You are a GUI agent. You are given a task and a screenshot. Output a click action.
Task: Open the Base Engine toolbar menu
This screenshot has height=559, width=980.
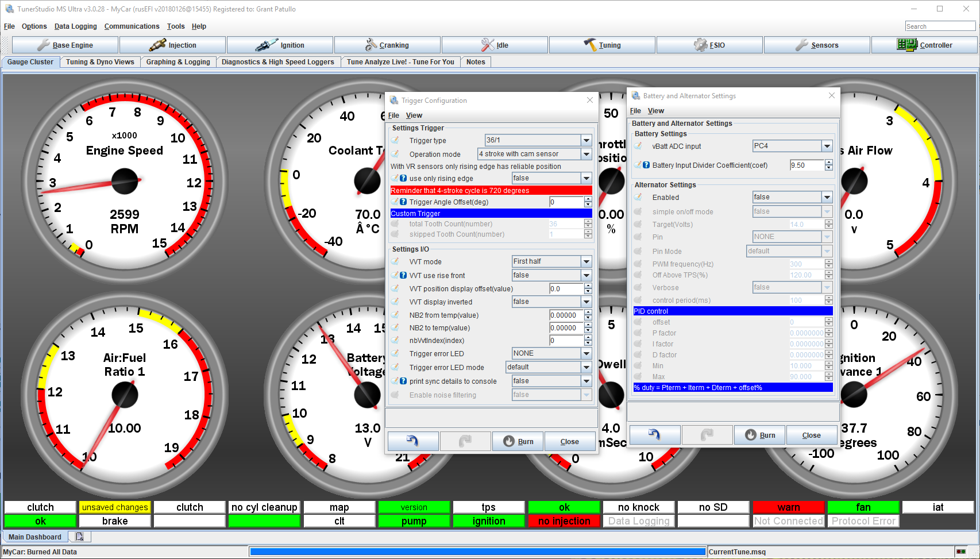pyautogui.click(x=65, y=45)
